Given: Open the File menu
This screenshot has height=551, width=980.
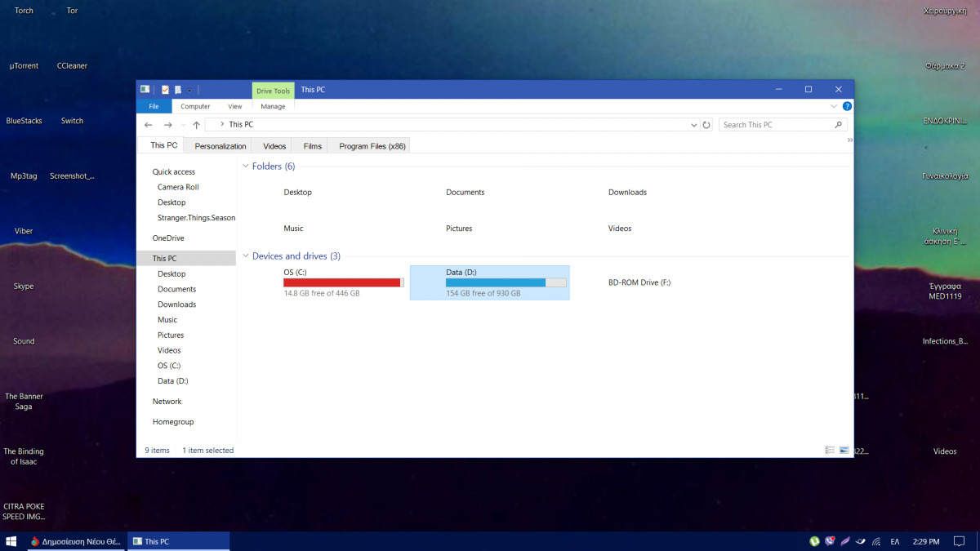Looking at the screenshot, I should [x=154, y=106].
